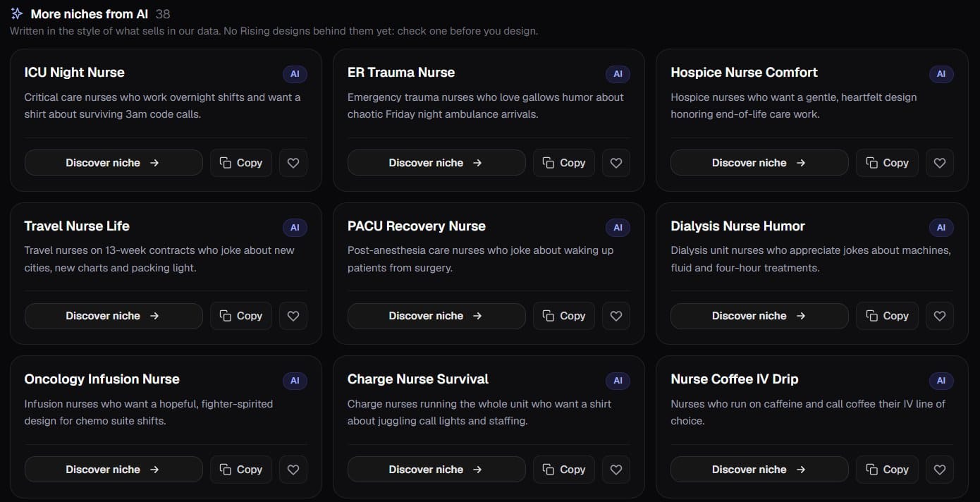Click heart icon on Oncology Infusion Nurse card
The width and height of the screenshot is (980, 502).
click(293, 470)
